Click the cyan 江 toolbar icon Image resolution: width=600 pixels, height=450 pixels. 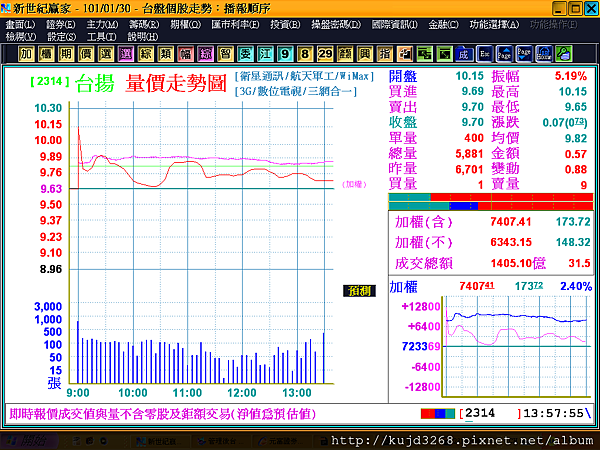[265, 54]
